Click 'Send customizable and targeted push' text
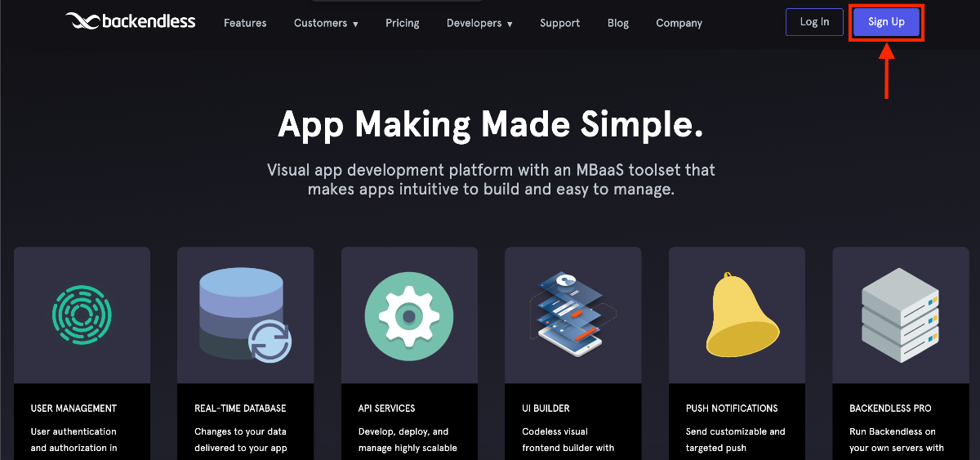 click(736, 440)
